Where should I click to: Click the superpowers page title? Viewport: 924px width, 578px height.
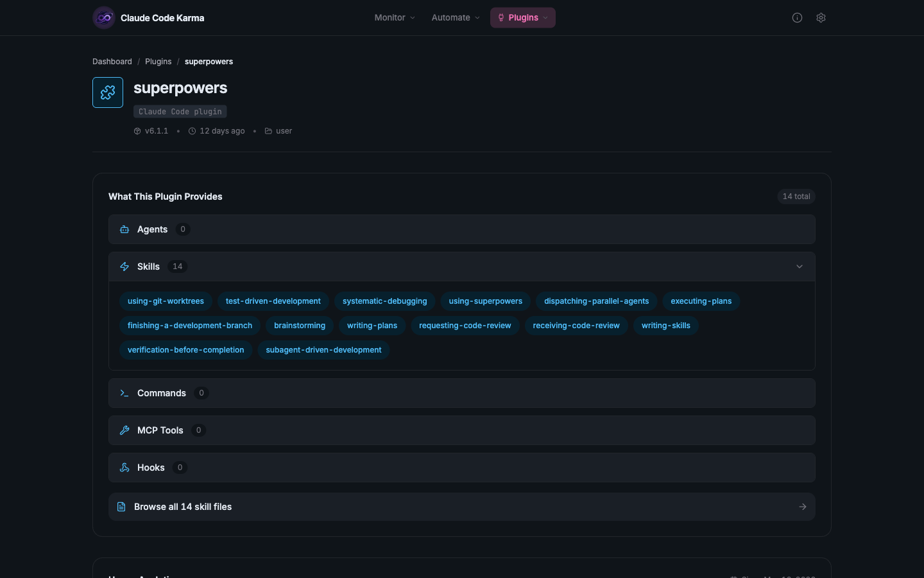click(180, 88)
